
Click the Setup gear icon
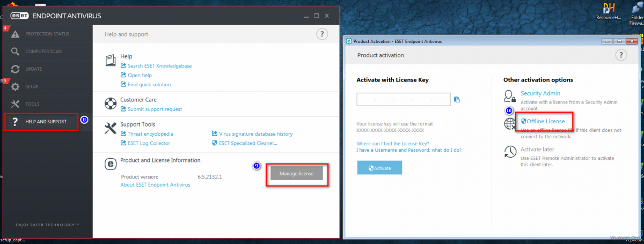pyautogui.click(x=16, y=86)
